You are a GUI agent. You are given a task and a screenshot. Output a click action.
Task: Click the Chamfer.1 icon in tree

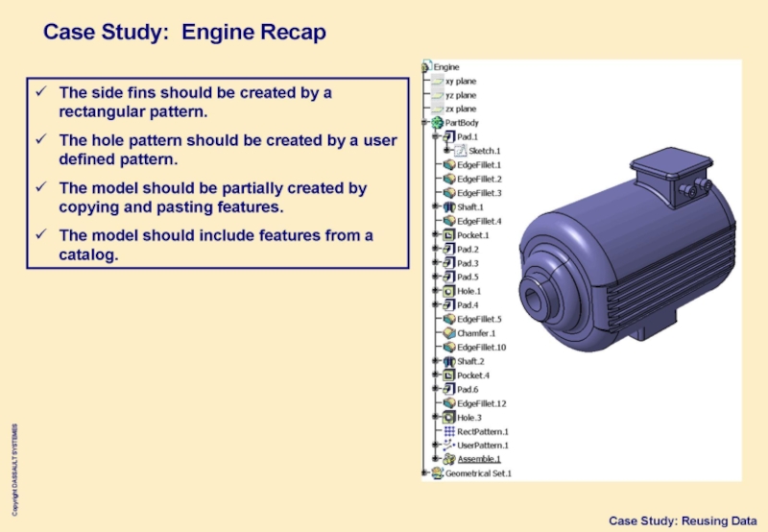[x=449, y=333]
